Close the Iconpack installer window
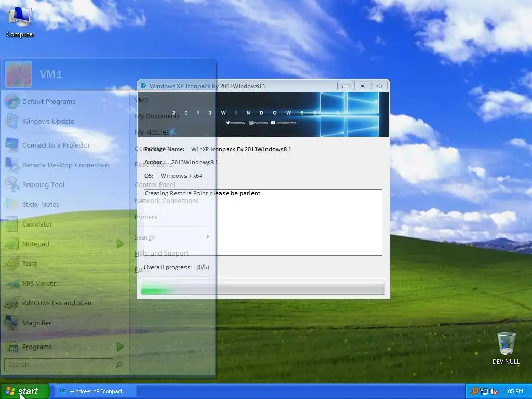This screenshot has height=399, width=532. tap(379, 86)
